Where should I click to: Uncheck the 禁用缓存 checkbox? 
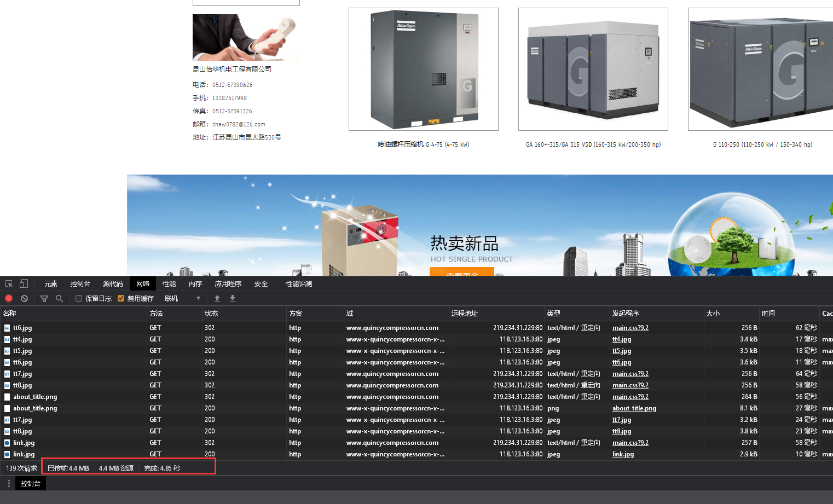click(121, 298)
